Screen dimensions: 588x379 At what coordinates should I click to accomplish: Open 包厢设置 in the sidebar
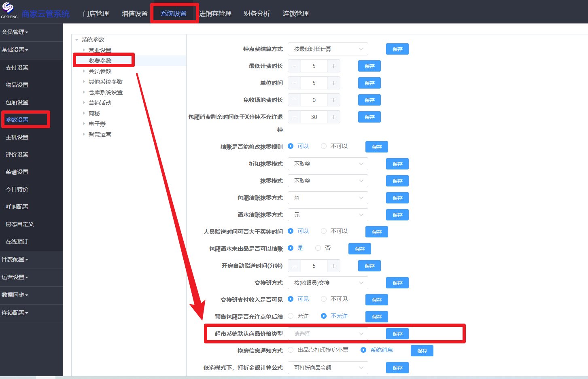(17, 102)
